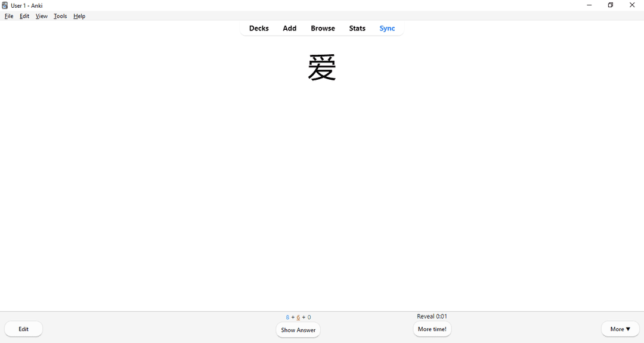Click the Anki icon in the title bar
This screenshot has height=343, width=644.
pos(5,5)
